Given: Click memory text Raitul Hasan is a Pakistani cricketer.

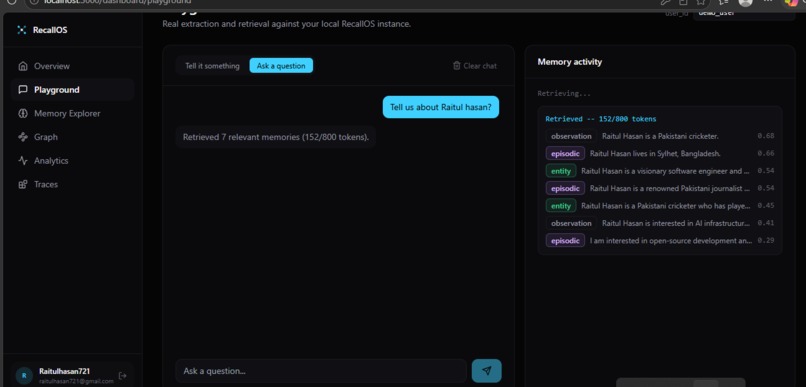Looking at the screenshot, I should [x=660, y=136].
